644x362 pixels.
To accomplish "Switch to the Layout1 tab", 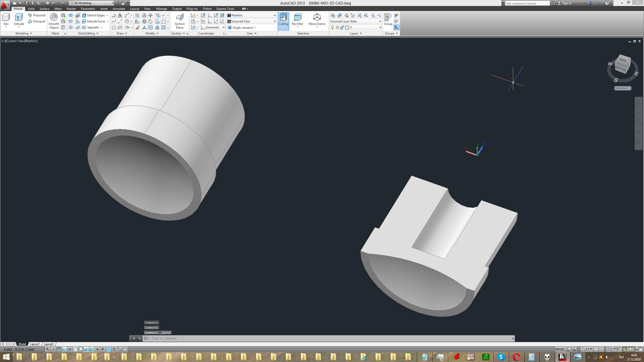I will pos(35,344).
